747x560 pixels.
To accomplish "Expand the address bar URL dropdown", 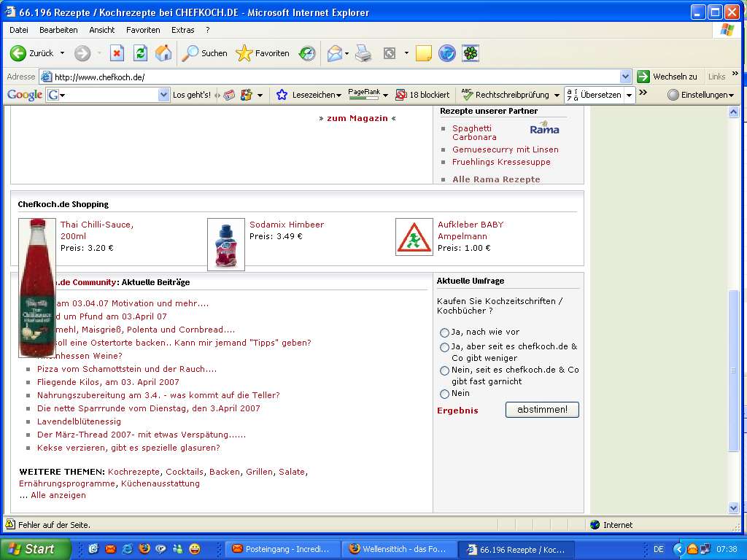I will (625, 77).
